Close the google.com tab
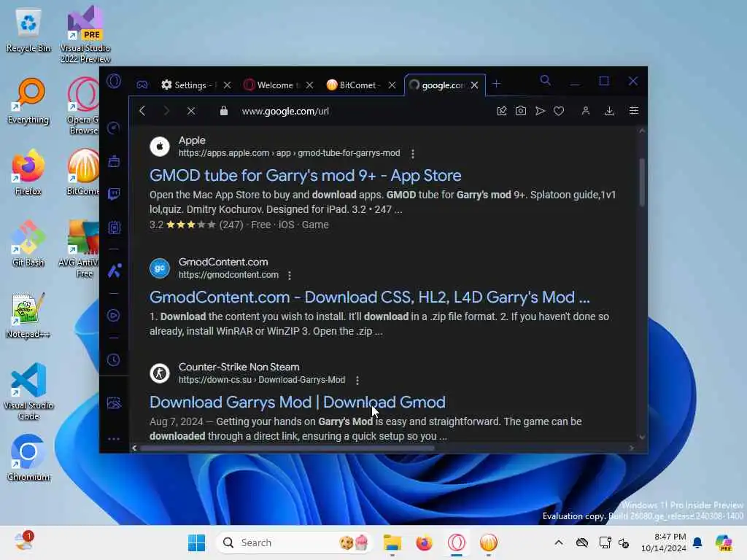This screenshot has height=560, width=747. pos(474,85)
